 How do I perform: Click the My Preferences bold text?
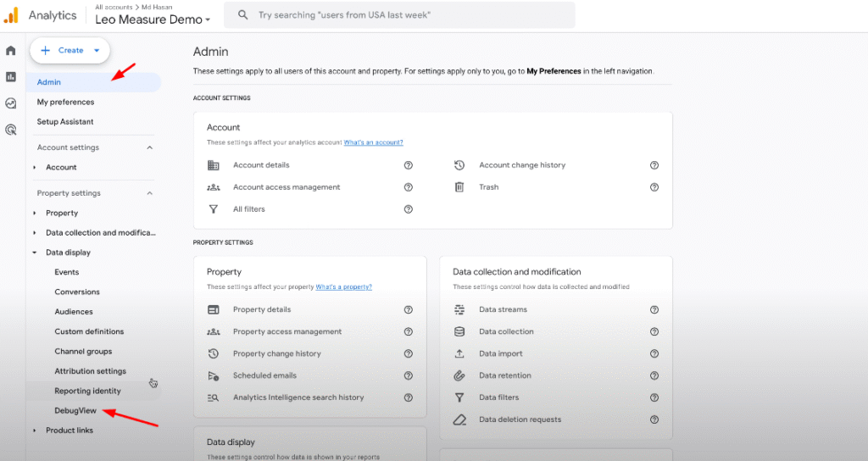click(554, 71)
